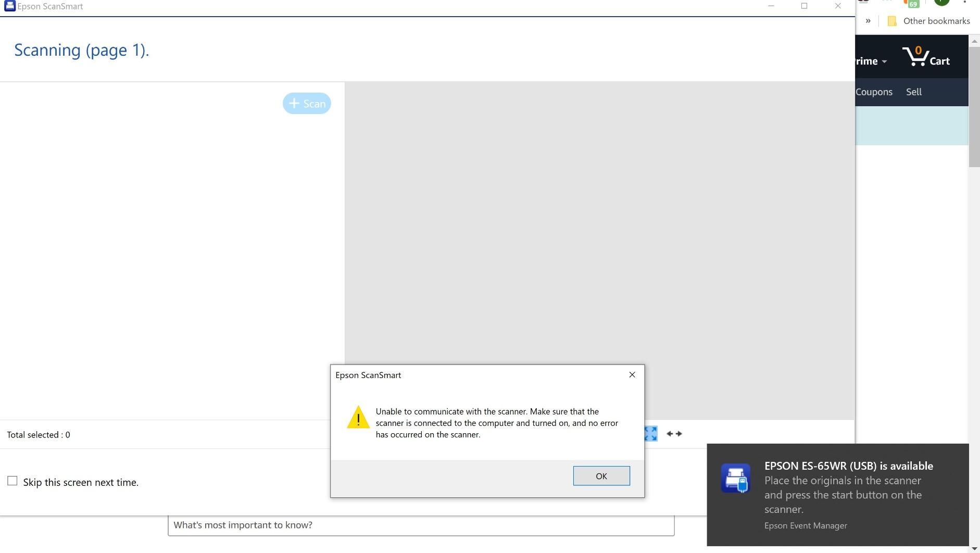Click the yellow warning icon in dialog
Screen dimensions: 980x553
pos(358,418)
